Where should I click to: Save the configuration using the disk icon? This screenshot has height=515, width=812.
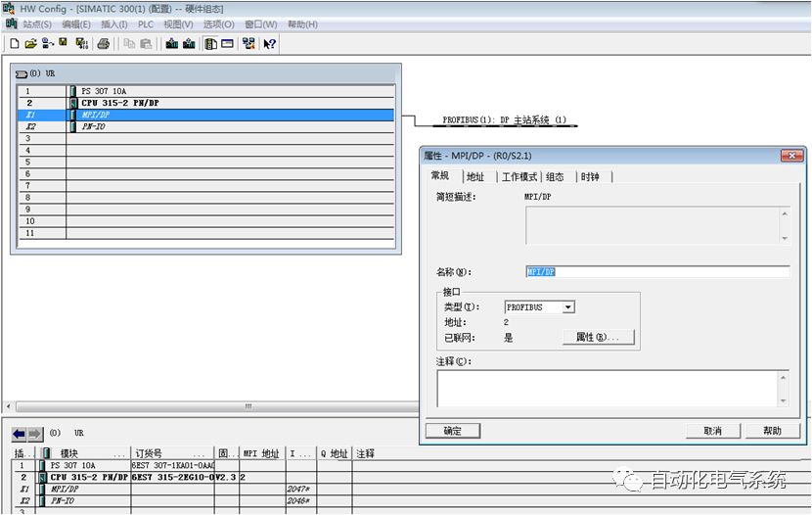64,42
